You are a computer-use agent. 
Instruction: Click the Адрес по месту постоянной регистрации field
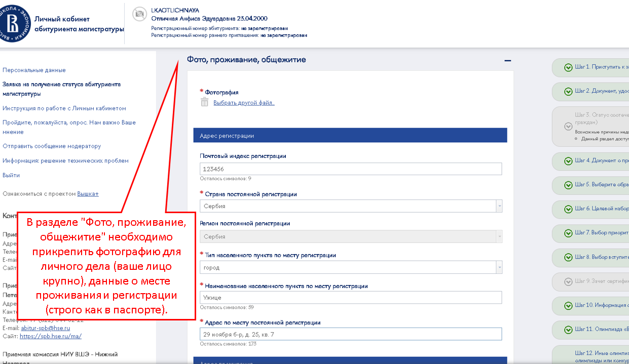click(351, 335)
